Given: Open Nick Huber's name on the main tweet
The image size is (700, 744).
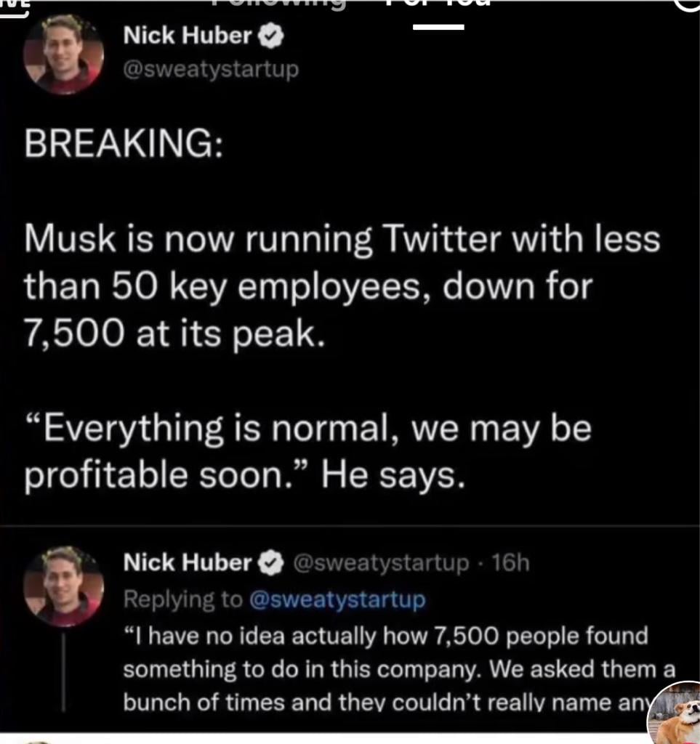Looking at the screenshot, I should (187, 36).
